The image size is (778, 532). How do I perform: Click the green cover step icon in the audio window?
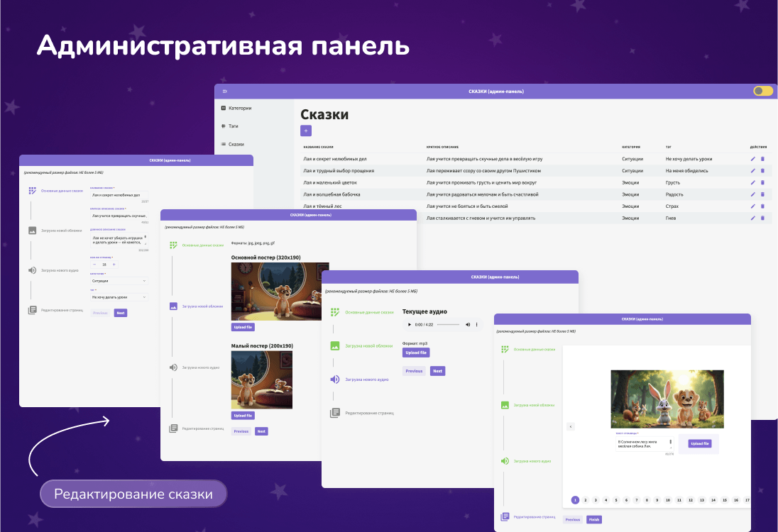pos(335,345)
